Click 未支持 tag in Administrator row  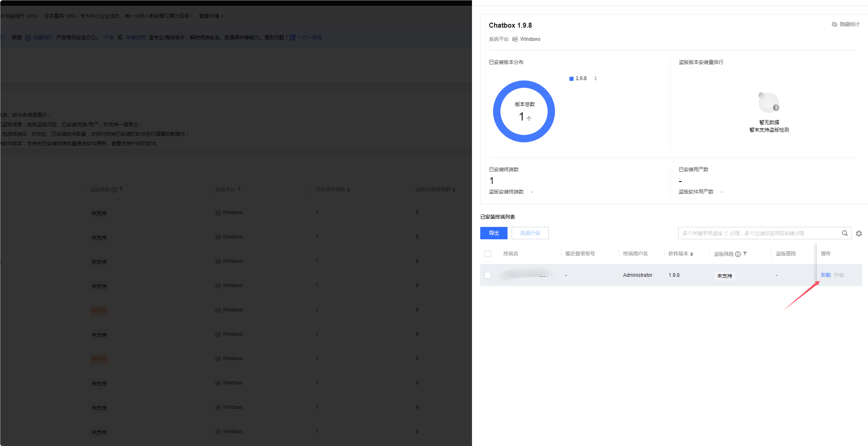[x=725, y=276]
